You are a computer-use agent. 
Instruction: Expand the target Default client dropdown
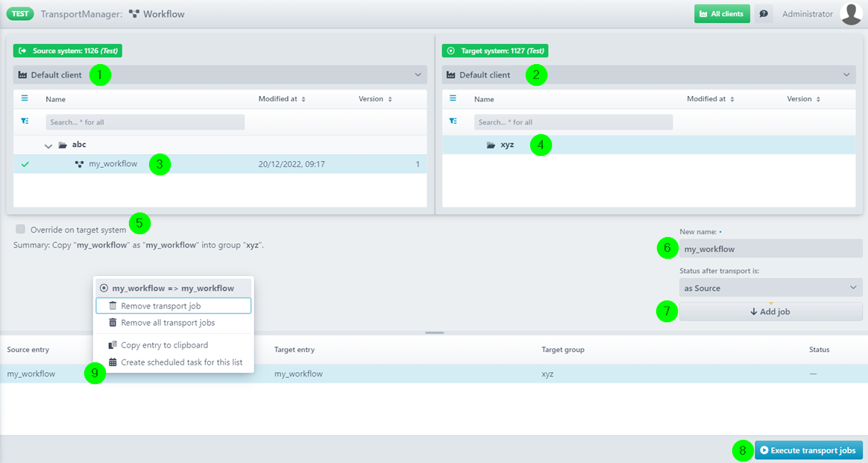pos(846,75)
